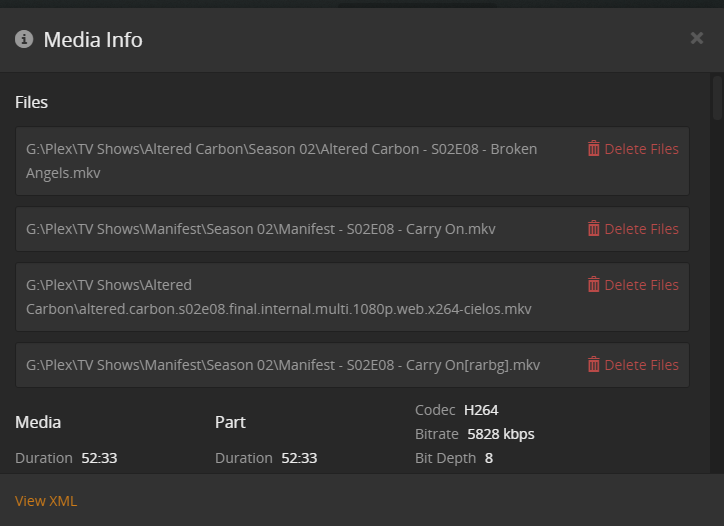Screen dimensions: 724x526
Task: Click the info icon beside Media Info
Action: click(24, 39)
